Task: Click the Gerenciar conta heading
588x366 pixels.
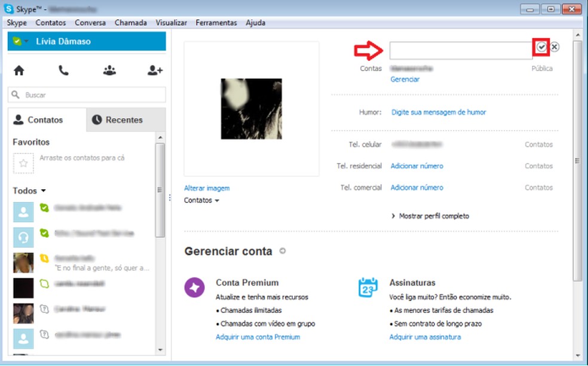Action: click(228, 251)
